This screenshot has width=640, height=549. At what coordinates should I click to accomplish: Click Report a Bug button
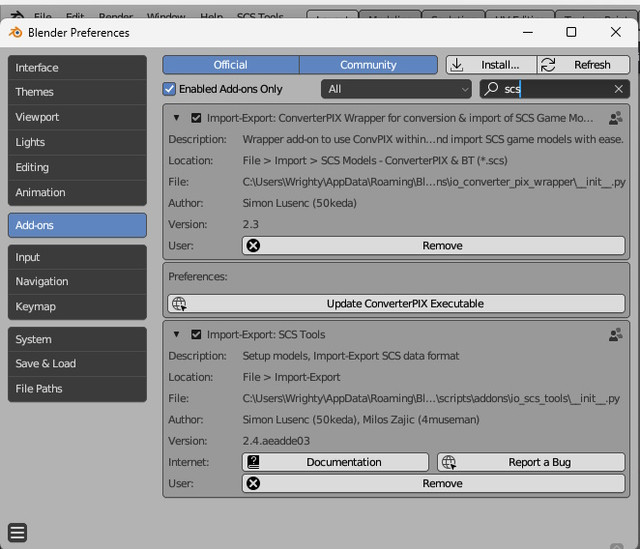click(x=531, y=462)
